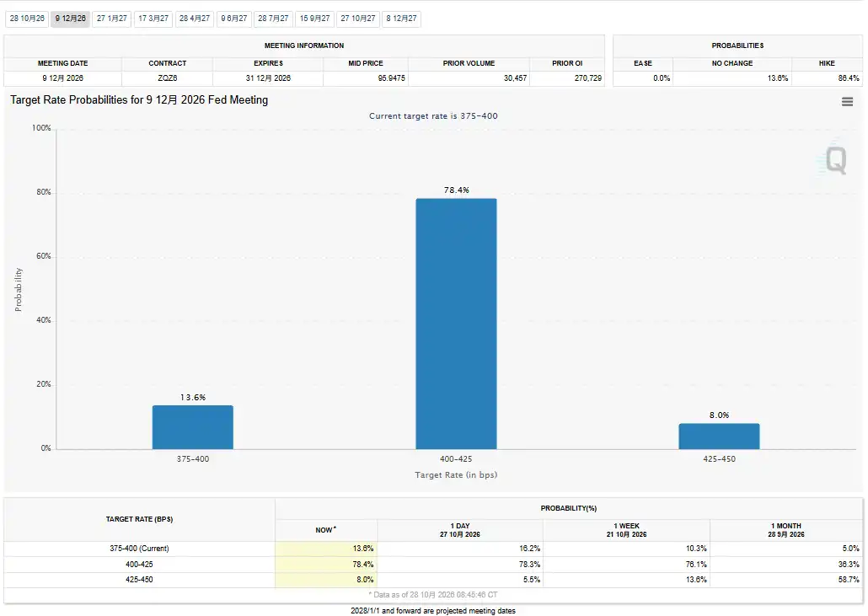Viewport: 868px width, 616px height.
Task: Click the 425-450 bar showing 8.0%
Action: click(x=719, y=437)
